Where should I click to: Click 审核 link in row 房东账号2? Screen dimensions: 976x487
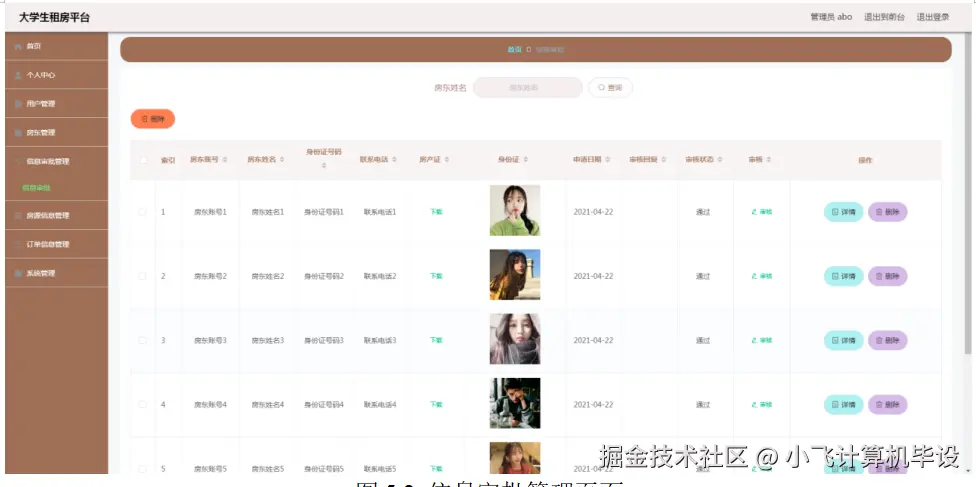[x=762, y=276]
